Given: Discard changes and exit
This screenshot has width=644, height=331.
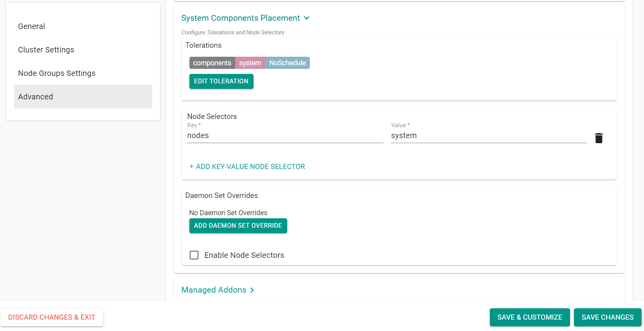Looking at the screenshot, I should 52,317.
